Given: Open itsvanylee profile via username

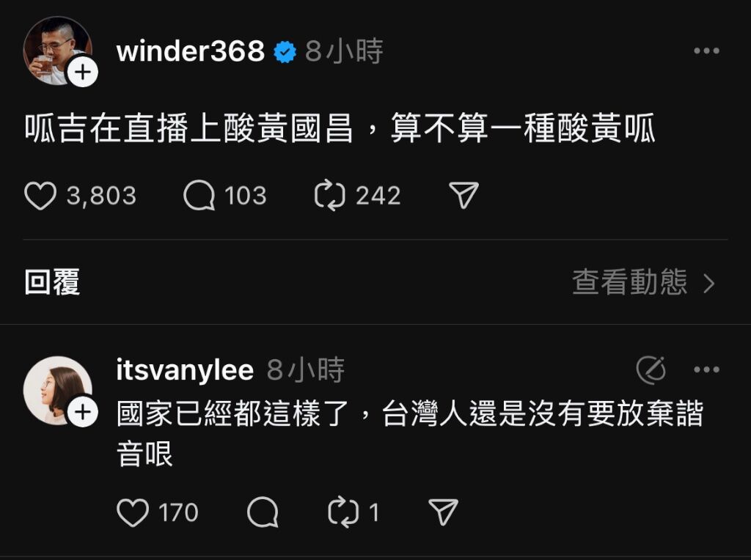Looking at the screenshot, I should [x=185, y=370].
